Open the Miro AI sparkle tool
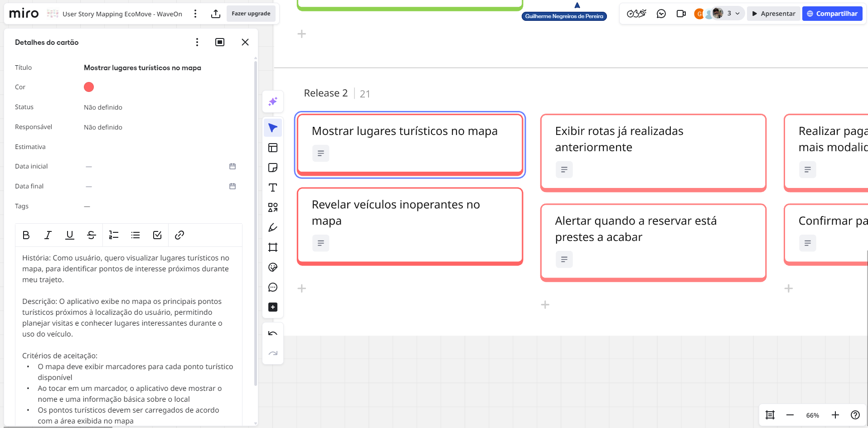 (273, 101)
